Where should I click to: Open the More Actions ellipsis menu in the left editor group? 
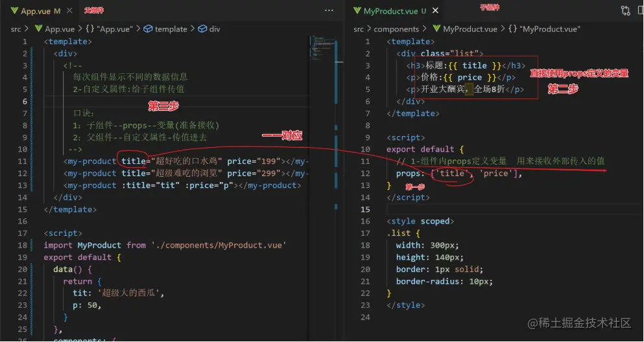click(x=329, y=10)
